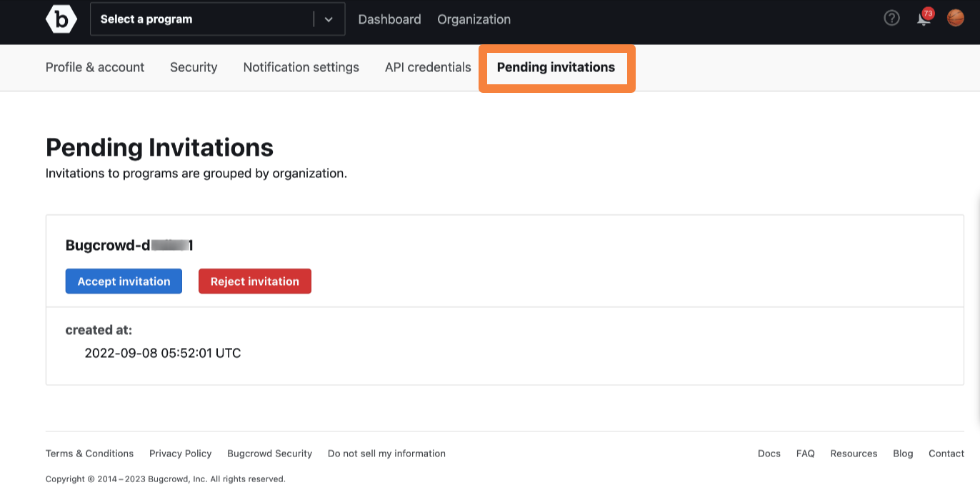
Task: Open the notifications bell icon
Action: 924,18
